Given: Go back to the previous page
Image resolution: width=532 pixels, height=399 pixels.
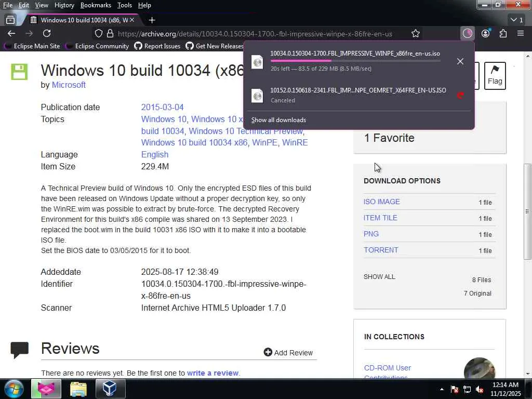Looking at the screenshot, I should pos(11,34).
